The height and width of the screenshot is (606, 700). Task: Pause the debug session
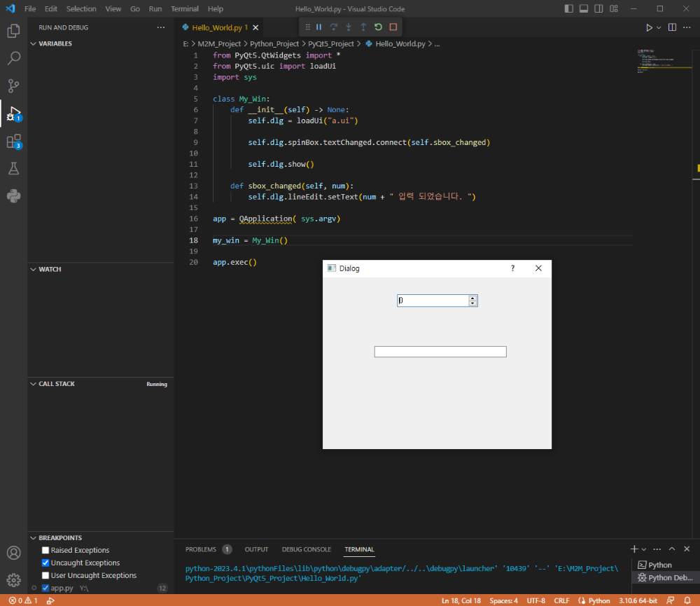pyautogui.click(x=318, y=27)
